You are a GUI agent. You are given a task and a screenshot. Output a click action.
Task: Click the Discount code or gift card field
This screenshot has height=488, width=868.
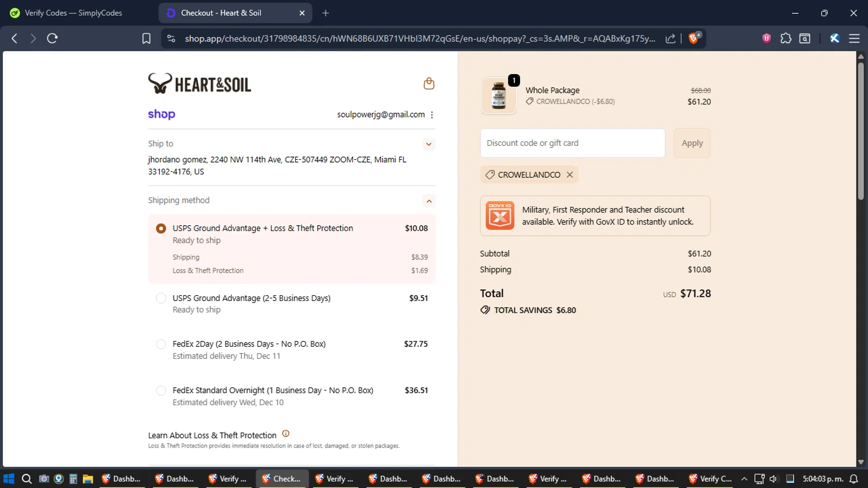point(572,143)
